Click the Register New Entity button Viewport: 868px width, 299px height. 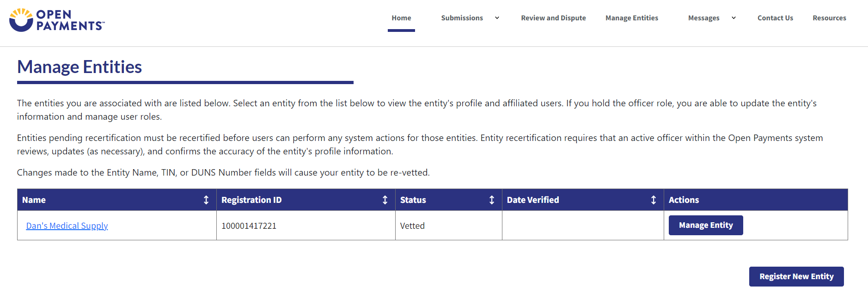click(796, 276)
